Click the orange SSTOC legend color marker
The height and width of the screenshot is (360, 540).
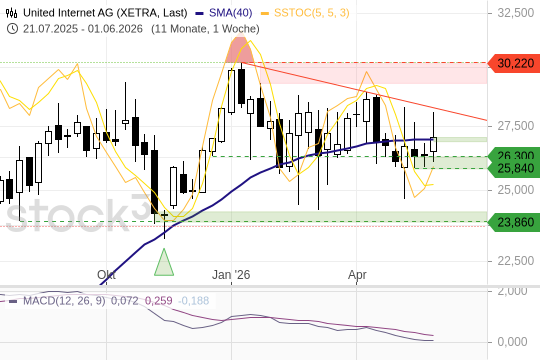pyautogui.click(x=265, y=13)
